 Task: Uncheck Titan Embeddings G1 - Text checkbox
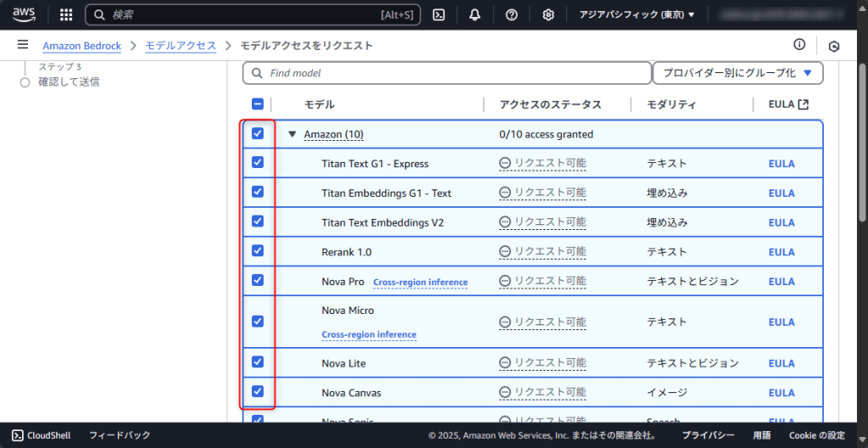pyautogui.click(x=258, y=192)
